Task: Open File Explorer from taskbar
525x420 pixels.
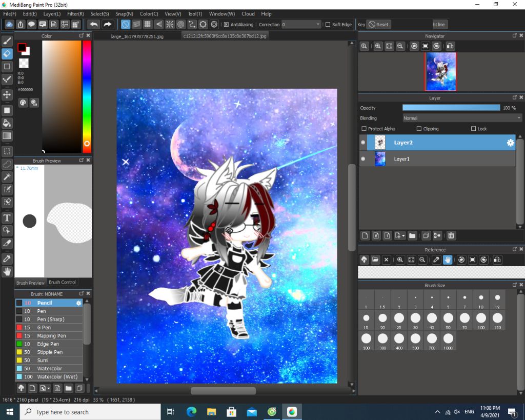Action: coord(211,412)
